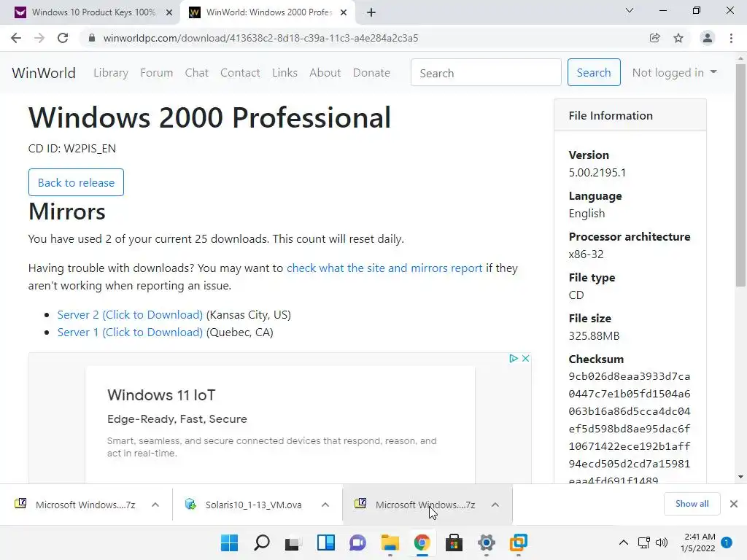Open Task View on the taskbar

[x=293, y=542]
